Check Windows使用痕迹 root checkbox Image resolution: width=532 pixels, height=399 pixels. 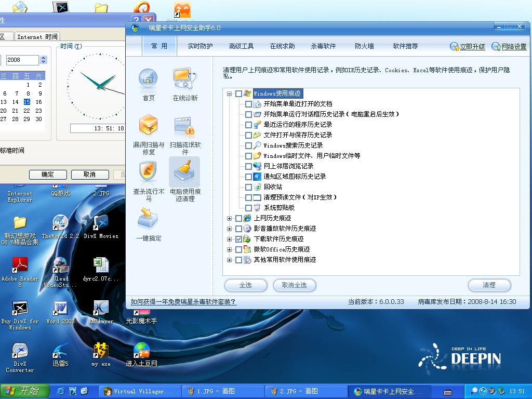point(239,94)
